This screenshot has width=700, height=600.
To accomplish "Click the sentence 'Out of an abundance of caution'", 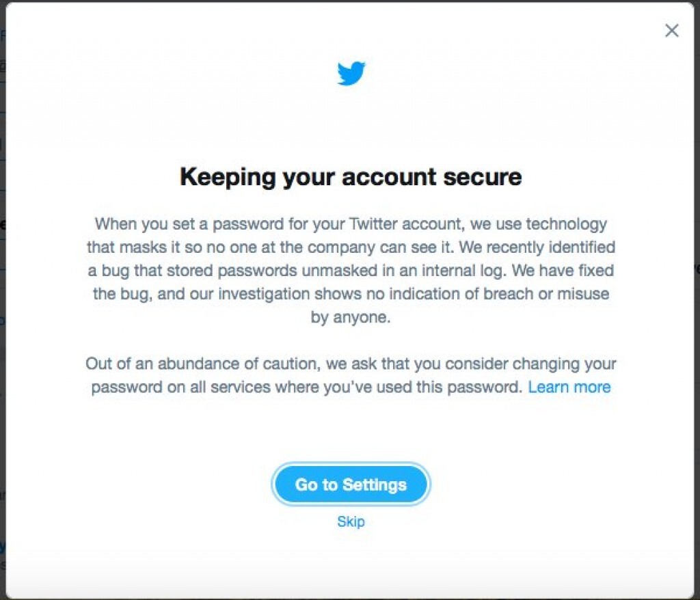I will coord(203,364).
